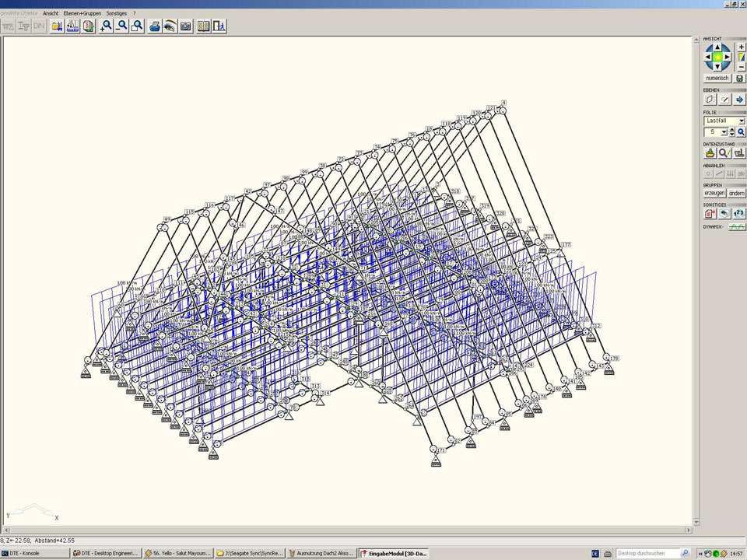The height and width of the screenshot is (560, 747).
Task: Open the Lastfall folie dropdown
Action: point(742,121)
